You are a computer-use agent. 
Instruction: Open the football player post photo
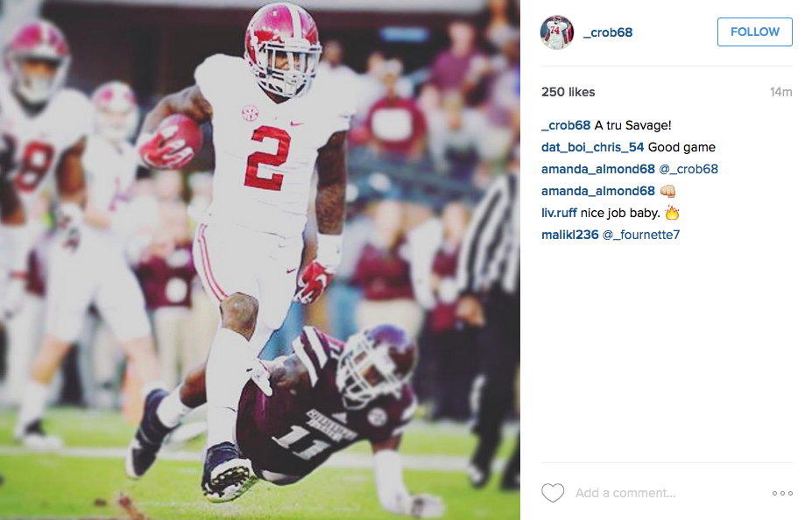click(260, 260)
